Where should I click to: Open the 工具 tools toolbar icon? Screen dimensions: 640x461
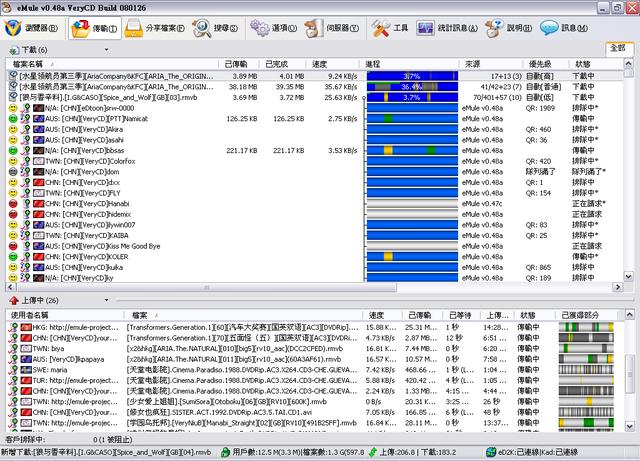(x=391, y=28)
